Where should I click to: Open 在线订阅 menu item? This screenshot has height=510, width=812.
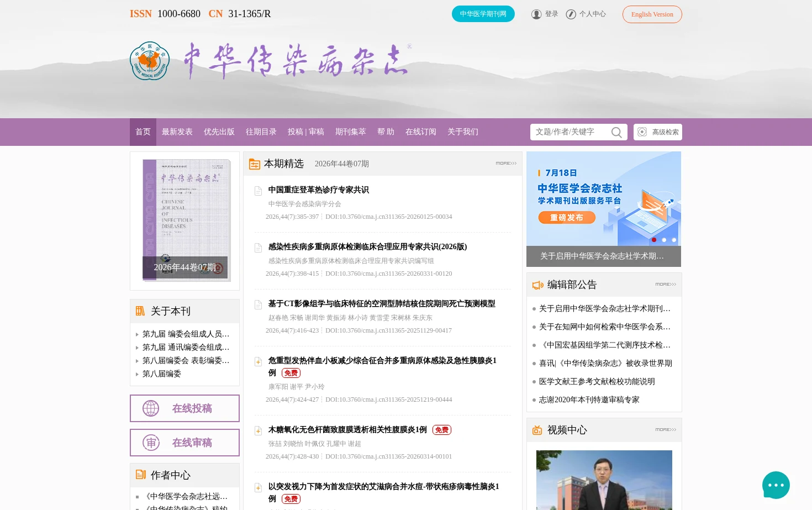pyautogui.click(x=421, y=132)
